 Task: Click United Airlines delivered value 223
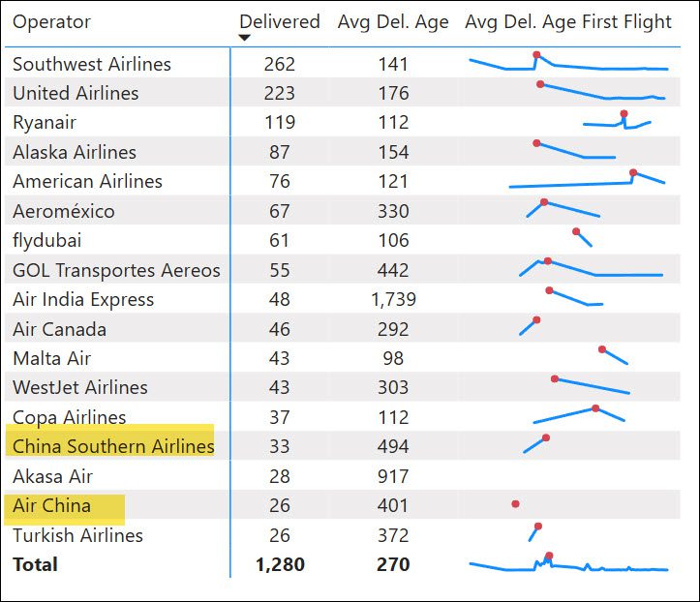[280, 93]
